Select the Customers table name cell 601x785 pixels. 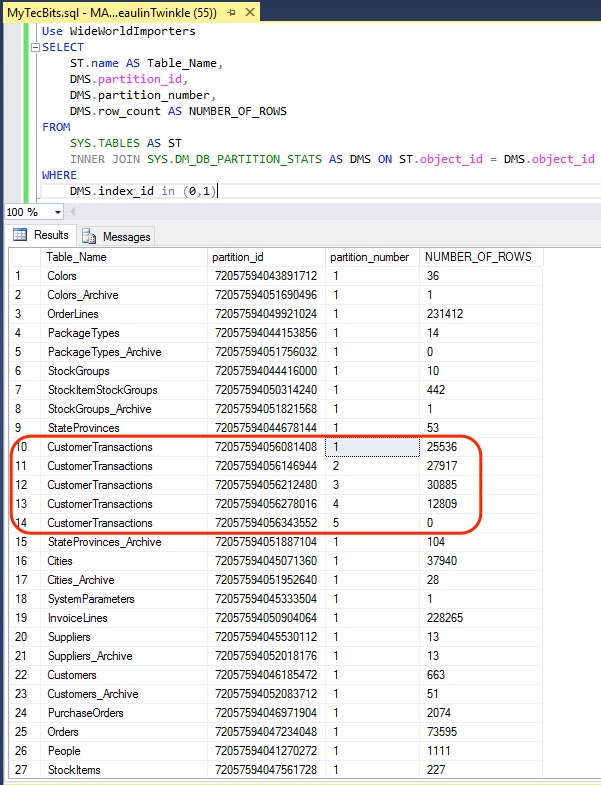tap(124, 675)
